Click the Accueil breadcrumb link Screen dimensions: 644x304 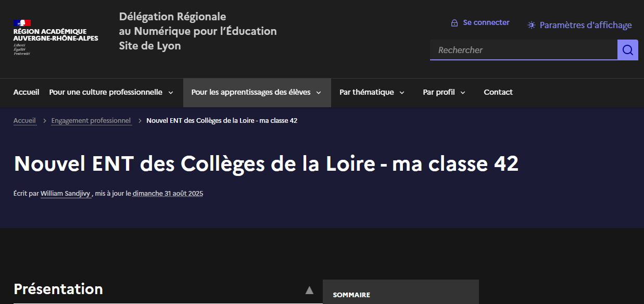24,120
